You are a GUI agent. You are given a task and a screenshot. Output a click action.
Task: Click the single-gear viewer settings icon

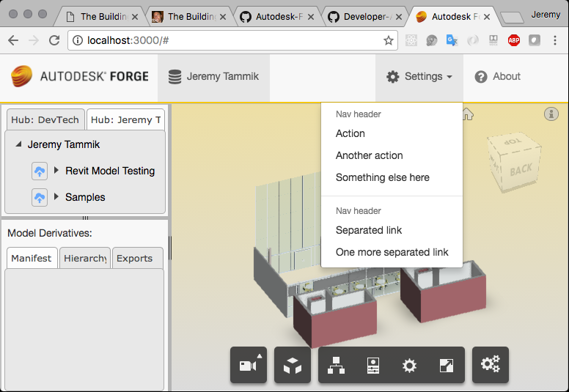409,365
